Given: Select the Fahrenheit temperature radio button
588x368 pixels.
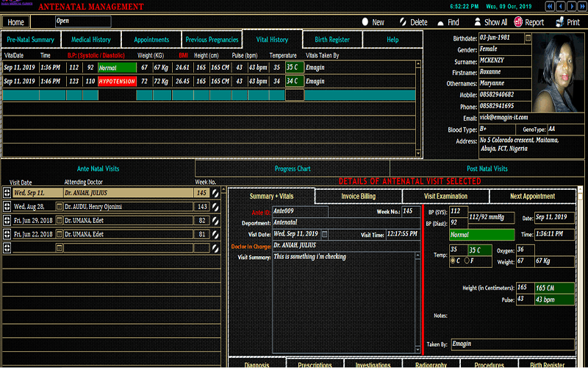Looking at the screenshot, I should point(467,261).
